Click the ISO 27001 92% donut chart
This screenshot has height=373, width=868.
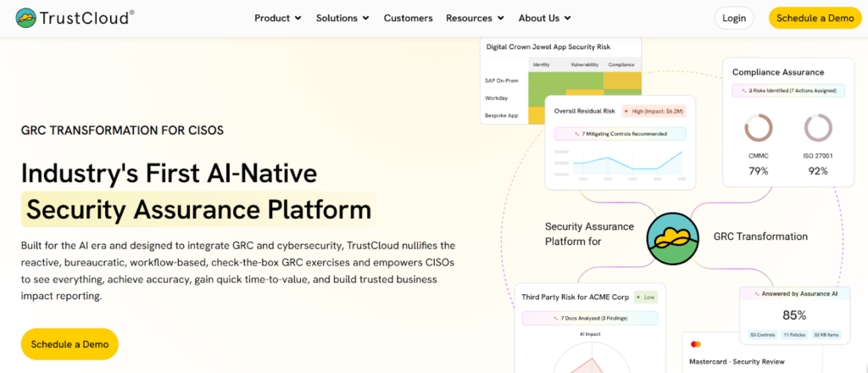click(x=818, y=128)
